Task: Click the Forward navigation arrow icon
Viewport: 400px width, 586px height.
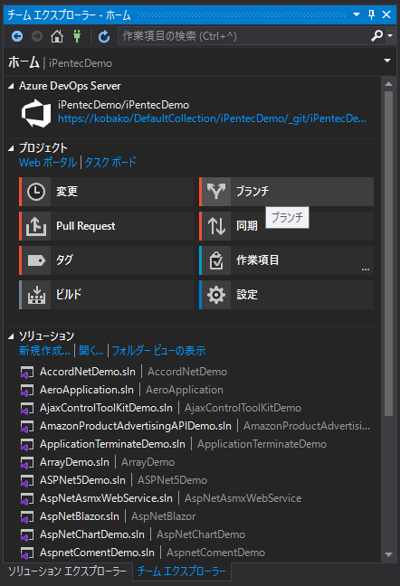Action: (37, 36)
